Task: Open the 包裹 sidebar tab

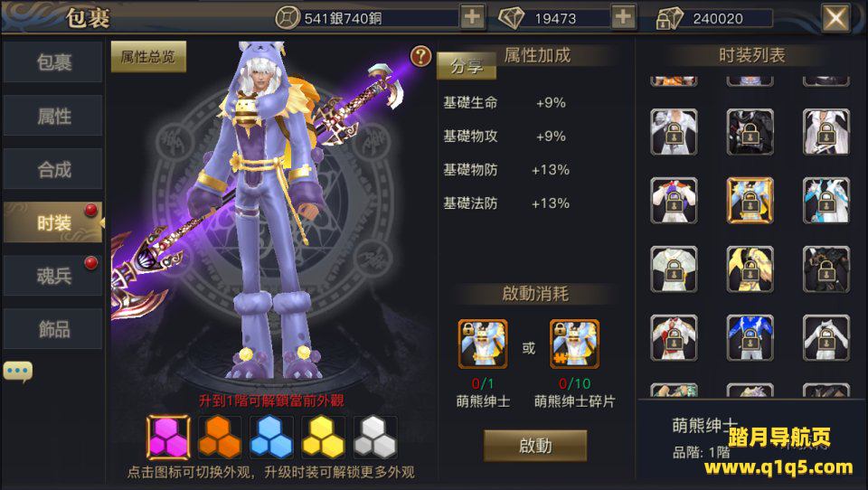Action: (x=53, y=62)
